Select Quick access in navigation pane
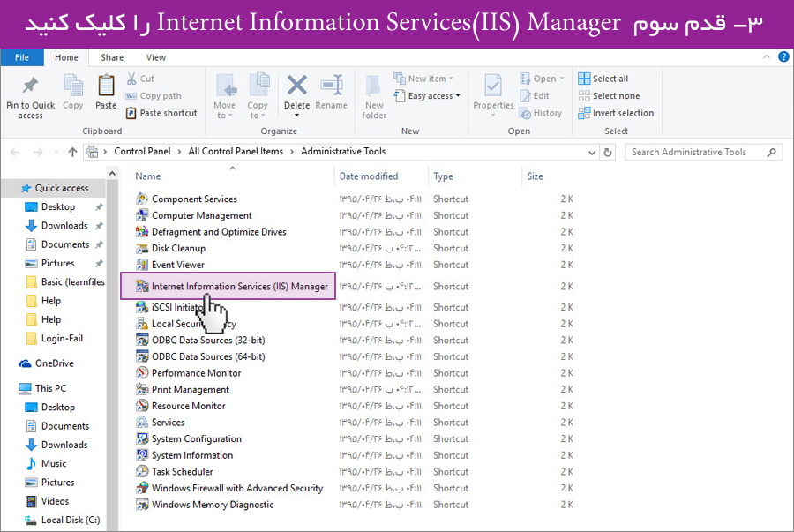Viewport: 794px width, 532px height. click(x=55, y=188)
